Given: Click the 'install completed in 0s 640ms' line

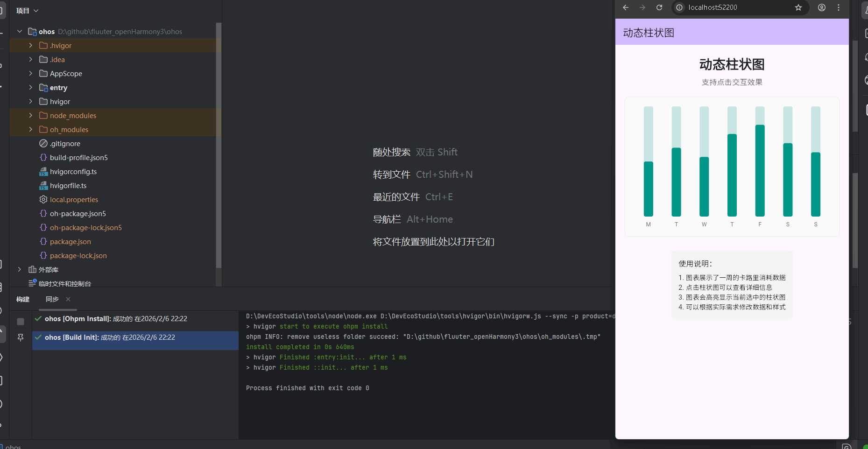Looking at the screenshot, I should coord(300,347).
